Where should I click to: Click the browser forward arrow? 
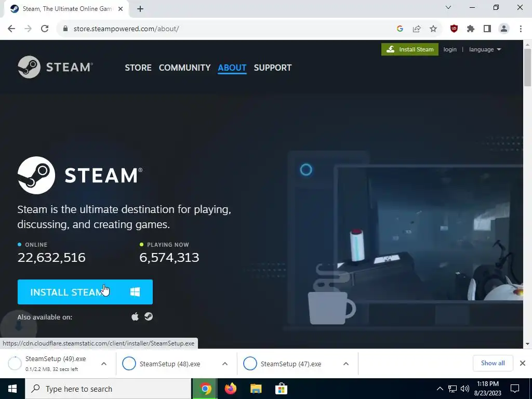28,29
